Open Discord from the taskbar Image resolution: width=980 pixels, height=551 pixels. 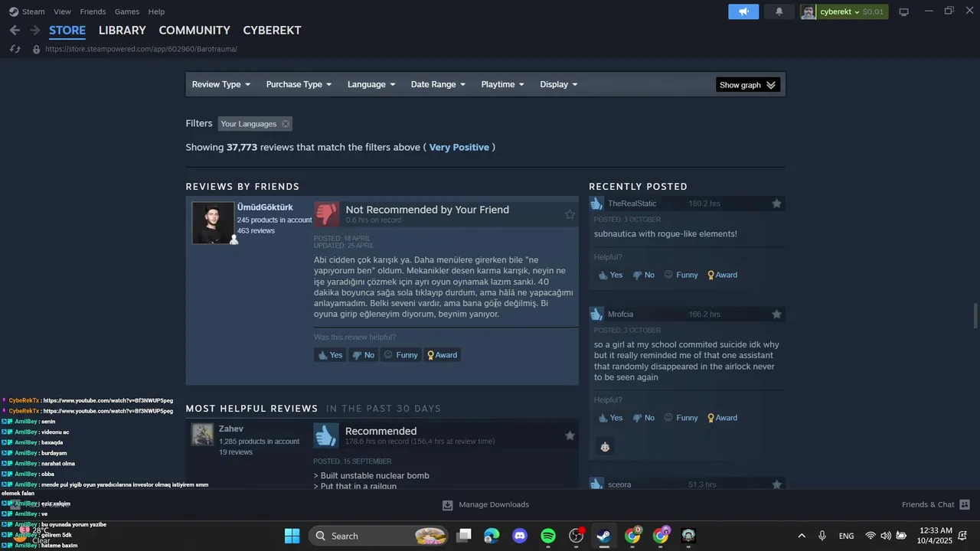(x=520, y=536)
